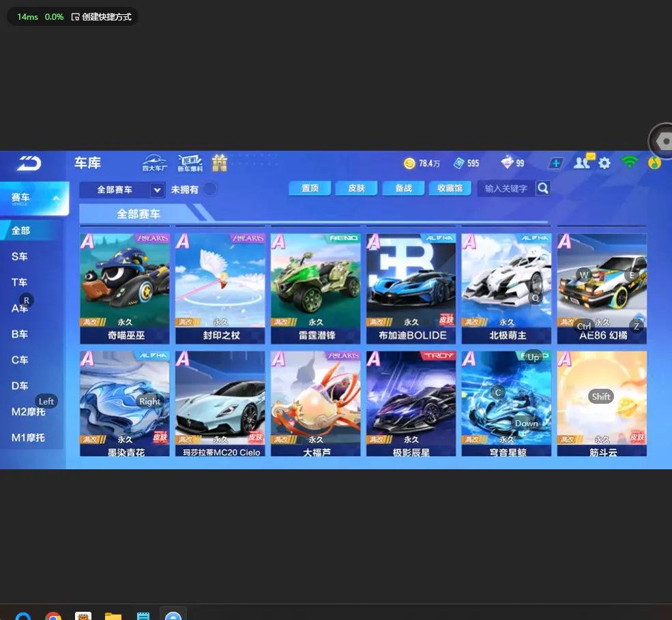
Task: Click the floating hexagon button at the window edge
Action: coord(664,141)
